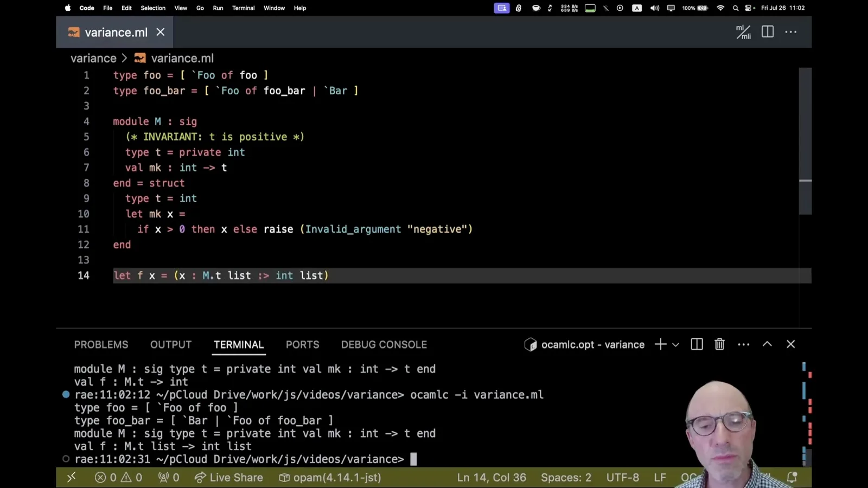
Task: Go to line via Ln 14, Col 36
Action: 492,477
